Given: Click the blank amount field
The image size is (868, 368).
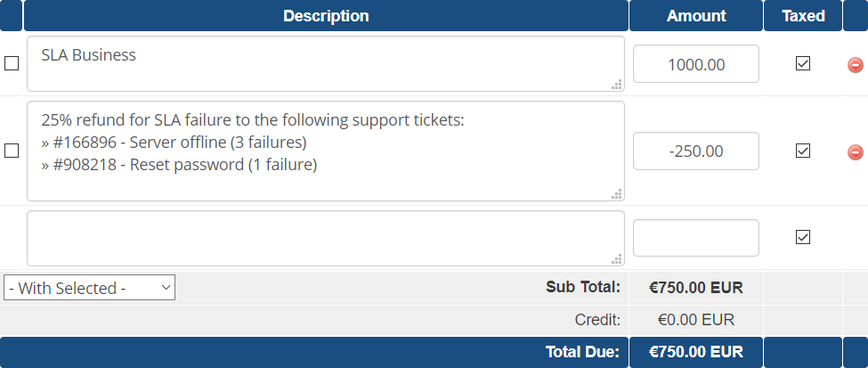Looking at the screenshot, I should (x=696, y=238).
